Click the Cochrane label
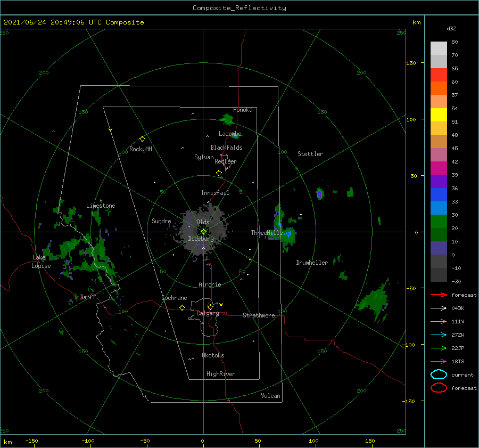This screenshot has width=479, height=448. click(x=174, y=298)
